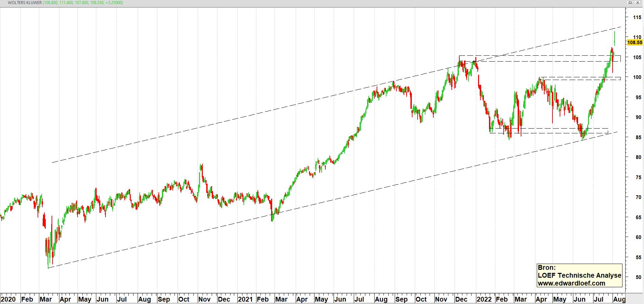Click the Feb label right after 2021
Image resolution: width=644 pixels, height=304 pixels.
pos(263,299)
